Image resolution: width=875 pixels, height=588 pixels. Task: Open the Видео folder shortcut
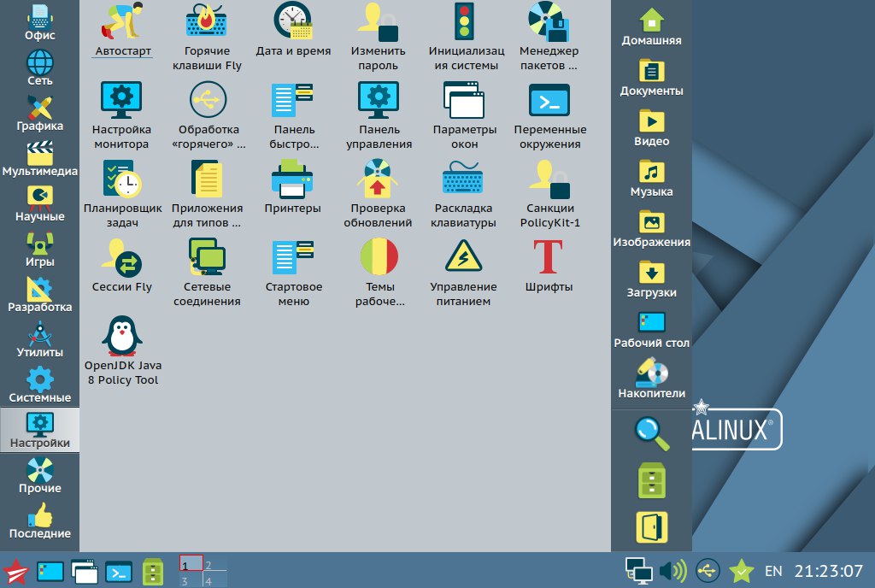(x=651, y=127)
